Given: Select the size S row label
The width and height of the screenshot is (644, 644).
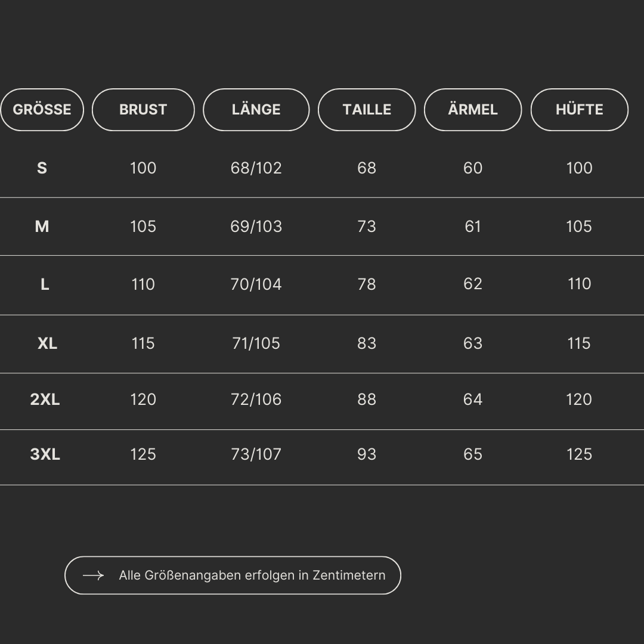Looking at the screenshot, I should (x=42, y=168).
